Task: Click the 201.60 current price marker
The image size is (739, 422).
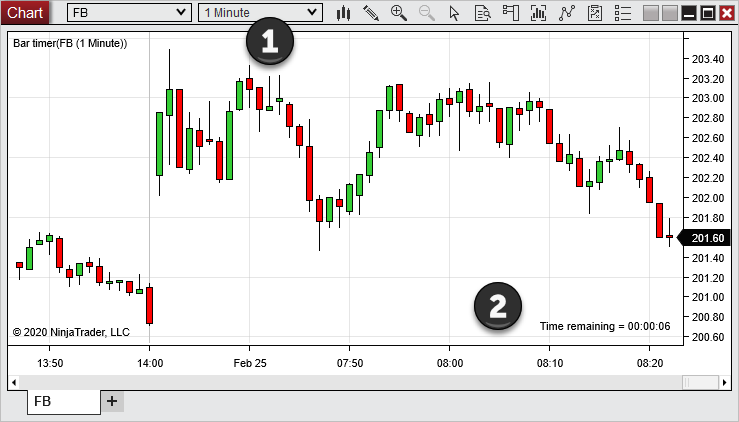Action: [707, 238]
